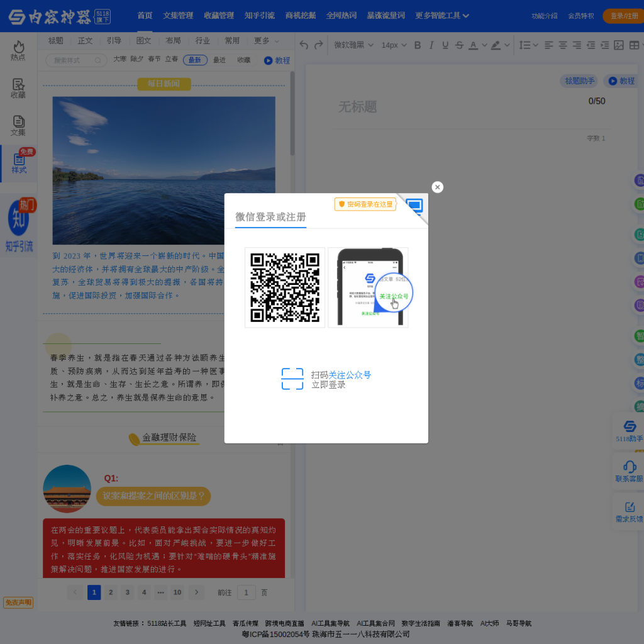Select the 微信登录或注册 tab
This screenshot has width=644, height=644.
click(x=270, y=217)
